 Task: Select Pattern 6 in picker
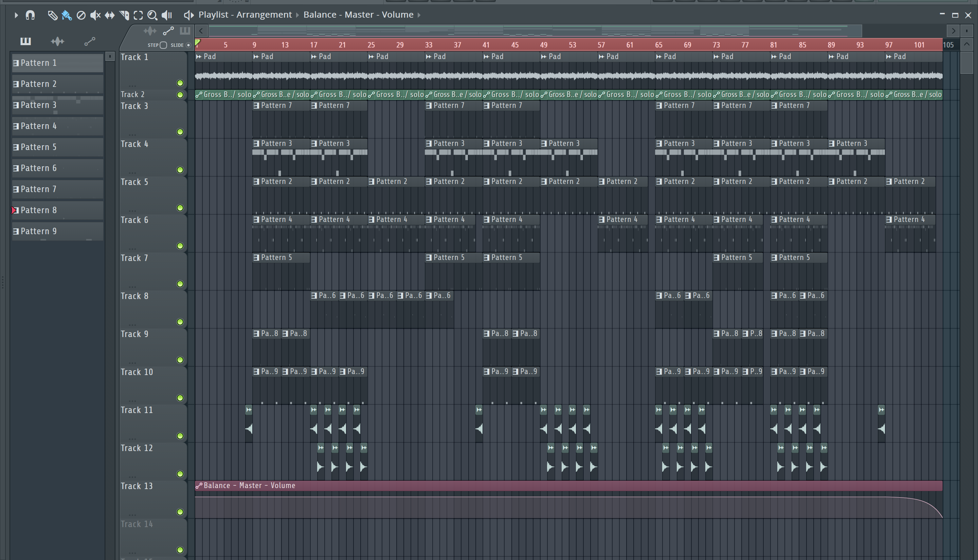[x=58, y=168]
